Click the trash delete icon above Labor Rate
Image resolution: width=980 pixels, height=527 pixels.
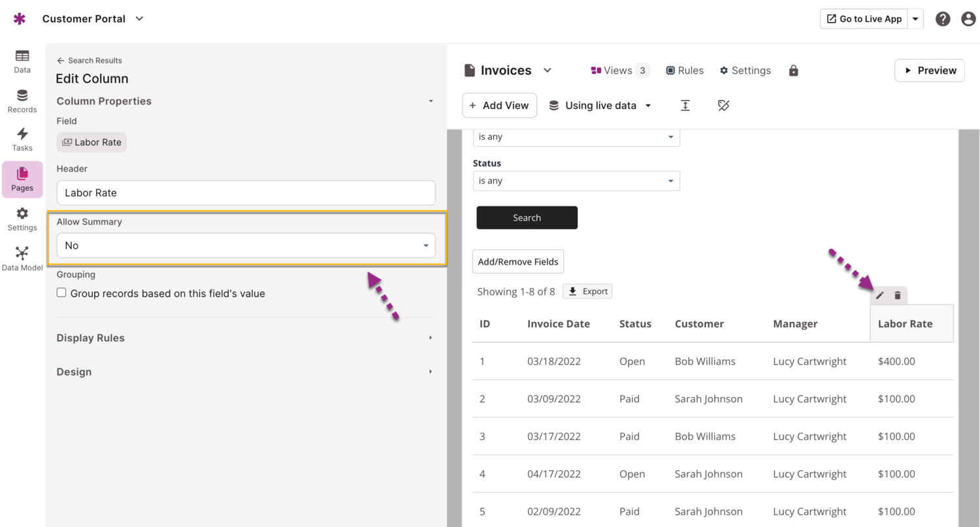pyautogui.click(x=898, y=296)
